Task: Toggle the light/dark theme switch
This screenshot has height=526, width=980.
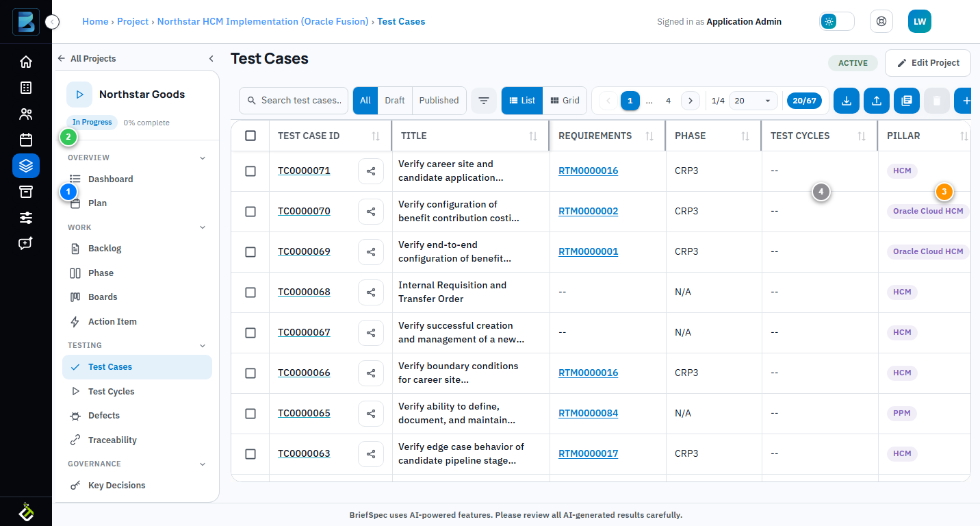Action: point(837,21)
